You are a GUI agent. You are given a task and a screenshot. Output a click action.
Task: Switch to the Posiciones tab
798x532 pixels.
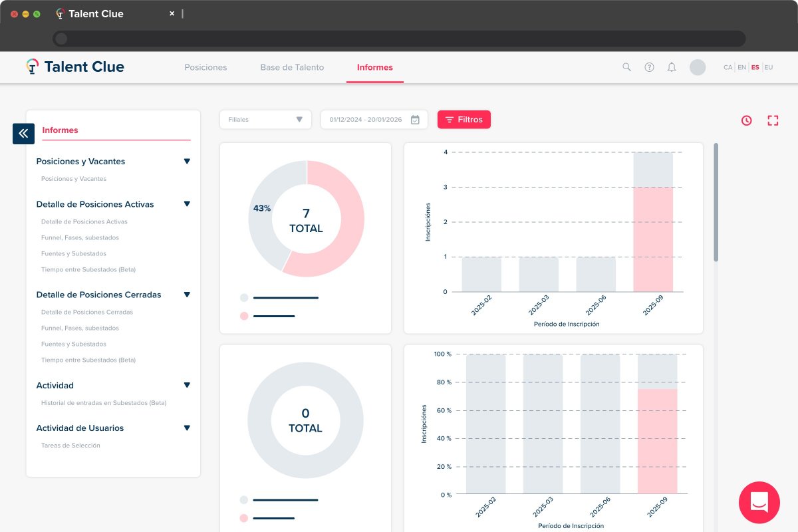click(x=205, y=67)
